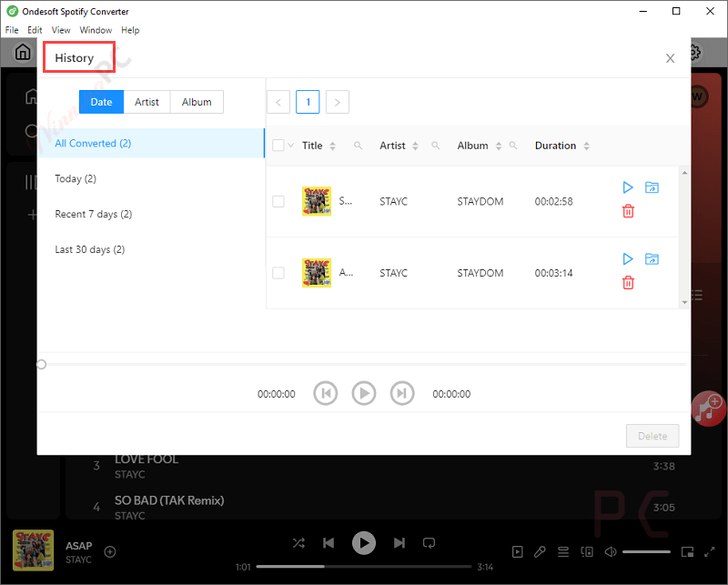Screen dimensions: 728x585
Task: Toggle repeat in Spotify player bar
Action: 429,543
